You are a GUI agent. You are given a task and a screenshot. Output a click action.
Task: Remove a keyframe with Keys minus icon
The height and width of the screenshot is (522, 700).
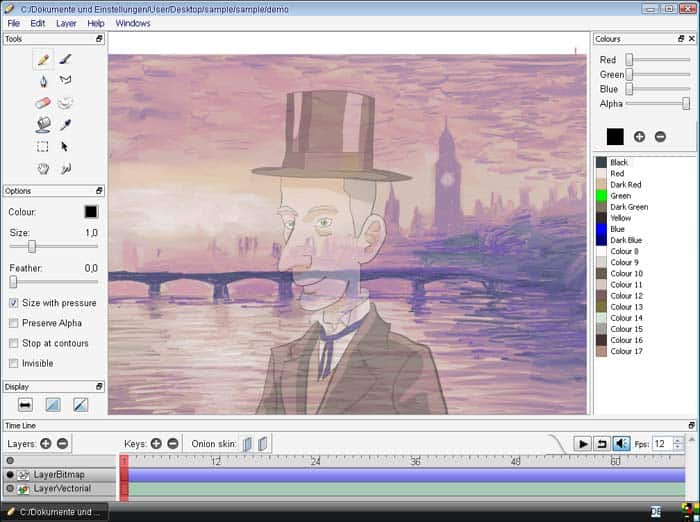(x=173, y=443)
